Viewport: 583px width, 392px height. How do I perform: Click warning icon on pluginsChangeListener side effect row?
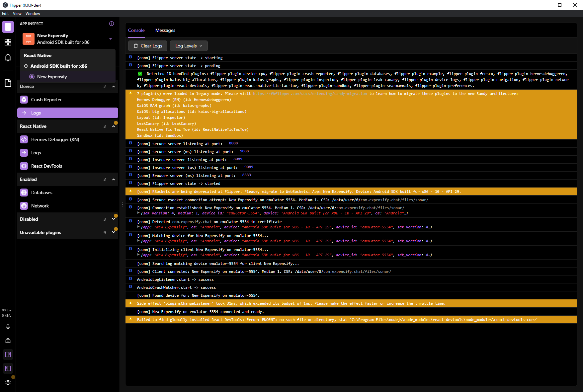point(130,303)
